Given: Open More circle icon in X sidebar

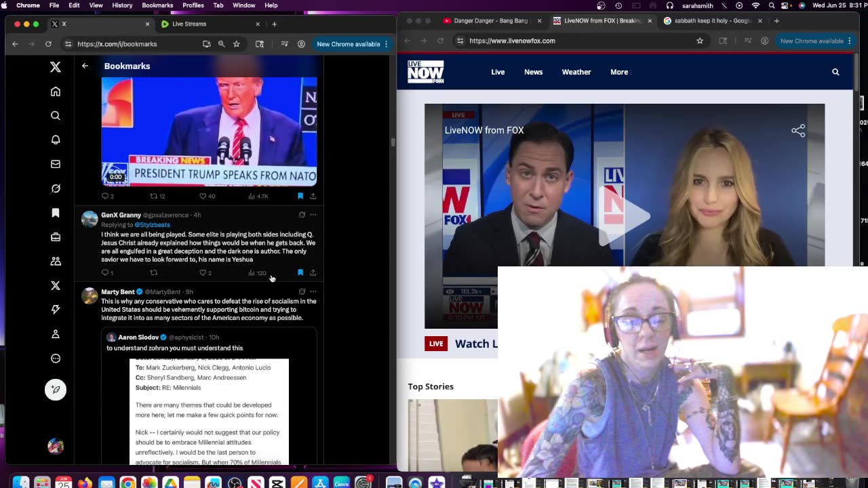Looking at the screenshot, I should tap(56, 359).
